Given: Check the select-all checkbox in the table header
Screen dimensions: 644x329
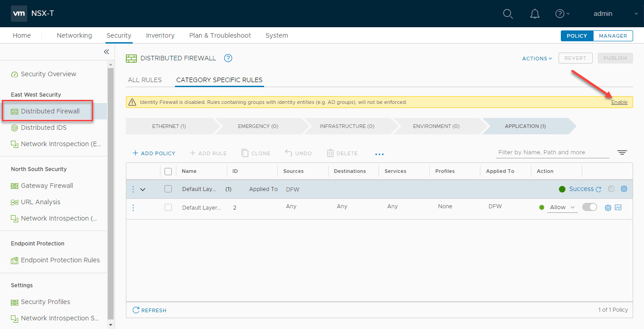Looking at the screenshot, I should click(168, 172).
